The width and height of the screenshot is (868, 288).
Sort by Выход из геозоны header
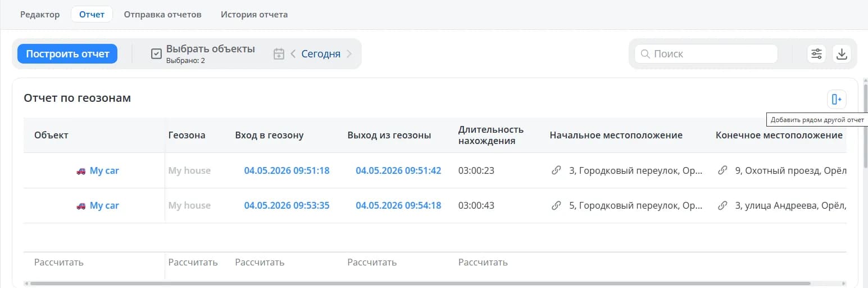coord(389,135)
